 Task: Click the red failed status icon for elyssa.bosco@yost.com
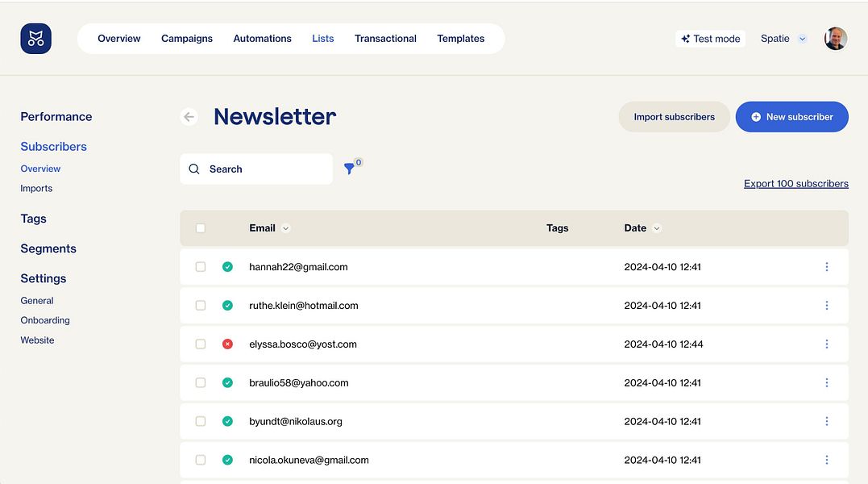pyautogui.click(x=227, y=344)
